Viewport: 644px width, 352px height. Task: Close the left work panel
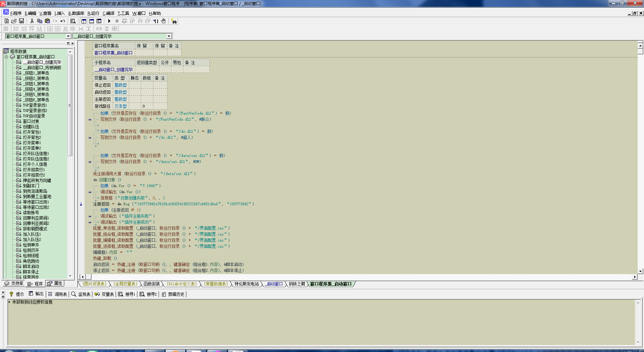(x=72, y=43)
